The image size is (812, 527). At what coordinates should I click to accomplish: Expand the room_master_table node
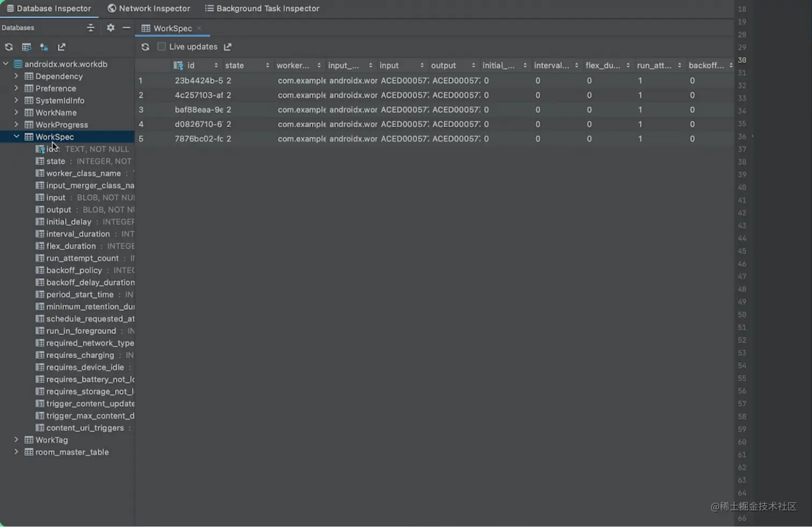[16, 452]
